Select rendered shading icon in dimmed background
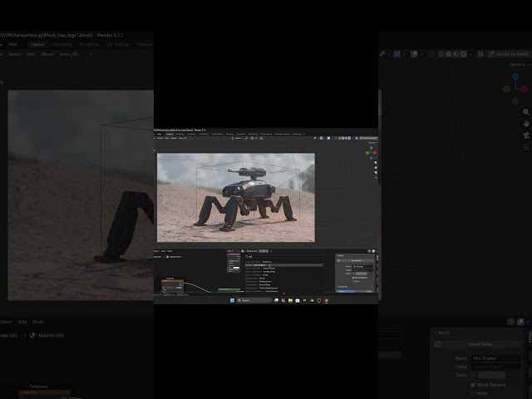Screen dimensions: 532x399 [x=464, y=54]
